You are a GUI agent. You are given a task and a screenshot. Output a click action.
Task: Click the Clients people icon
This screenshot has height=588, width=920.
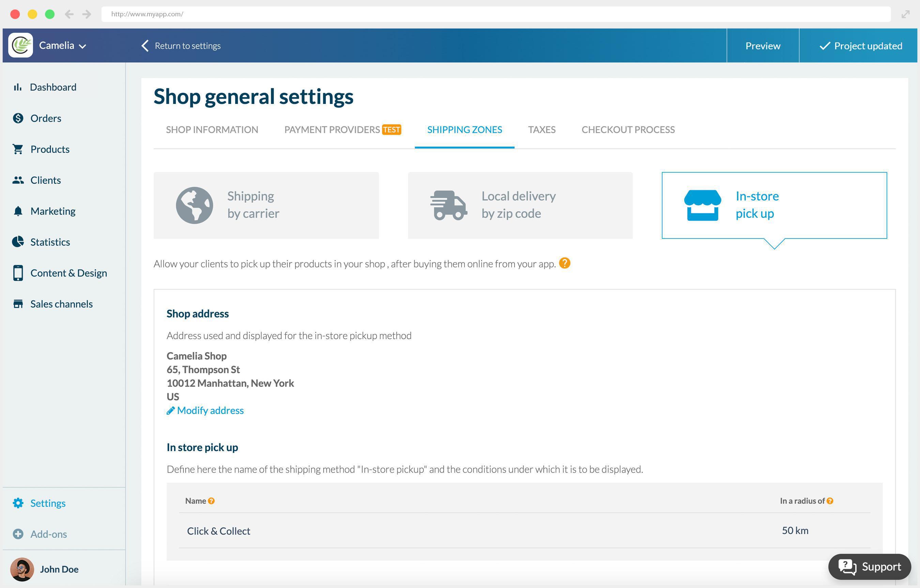tap(18, 180)
